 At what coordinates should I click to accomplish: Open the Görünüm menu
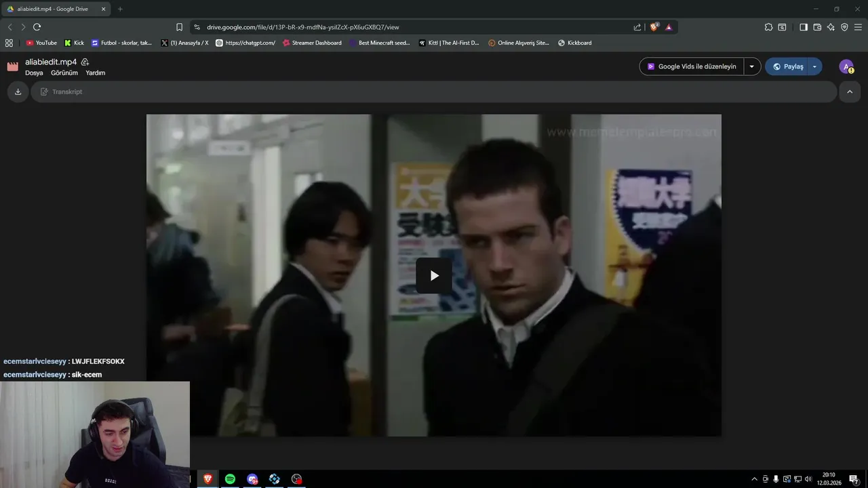pyautogui.click(x=64, y=73)
